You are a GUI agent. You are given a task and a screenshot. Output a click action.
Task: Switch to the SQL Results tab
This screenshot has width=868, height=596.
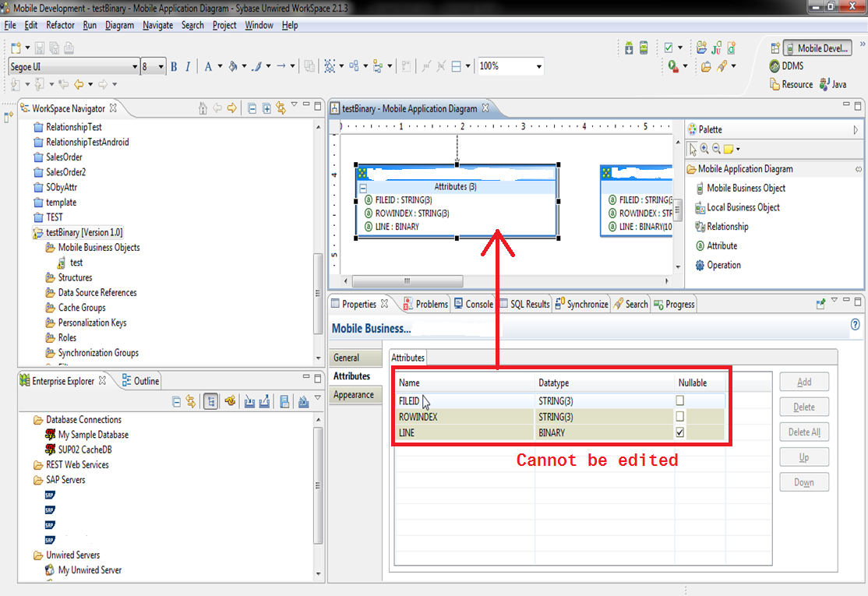tap(524, 304)
